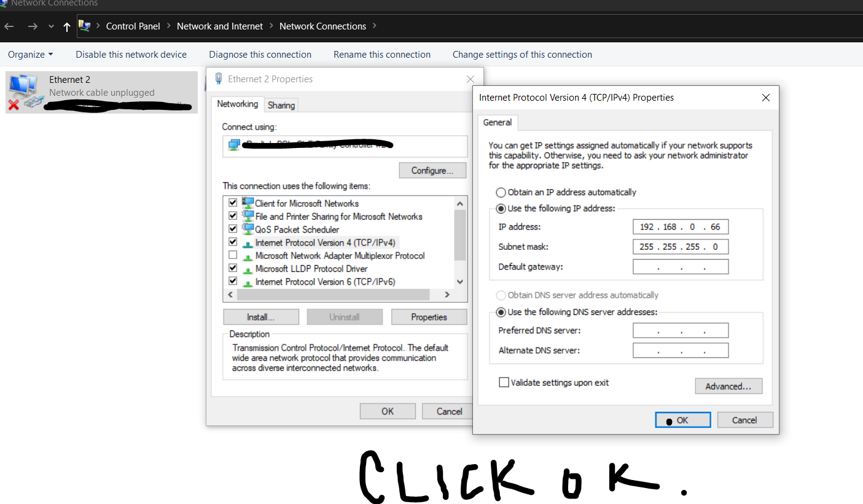Expand chevron after Control Panel breadcrumb
The height and width of the screenshot is (504, 863).
point(168,26)
